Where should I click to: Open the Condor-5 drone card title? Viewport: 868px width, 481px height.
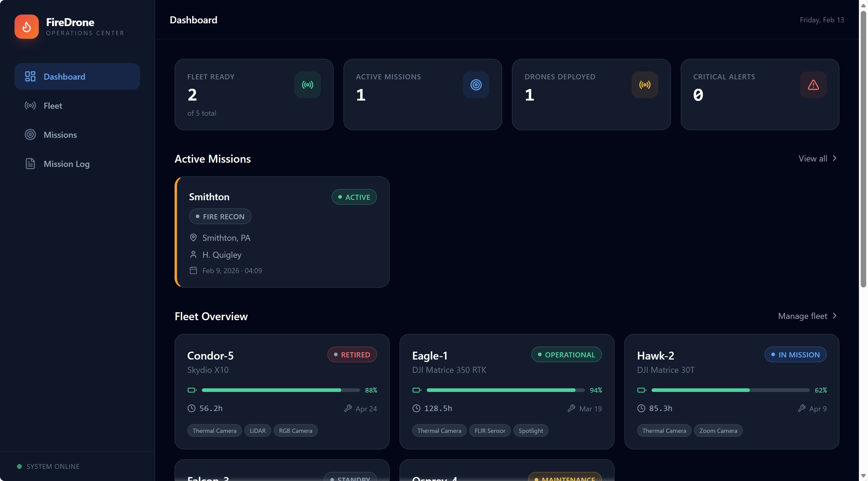pyautogui.click(x=210, y=356)
